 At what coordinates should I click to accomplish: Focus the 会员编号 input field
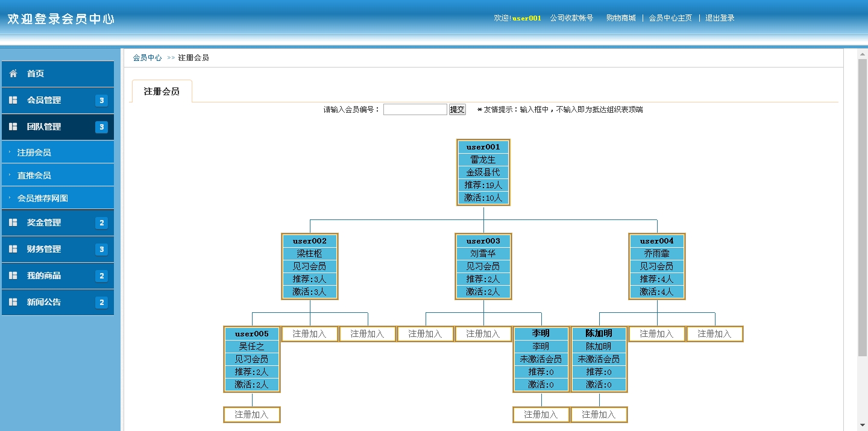(x=415, y=110)
